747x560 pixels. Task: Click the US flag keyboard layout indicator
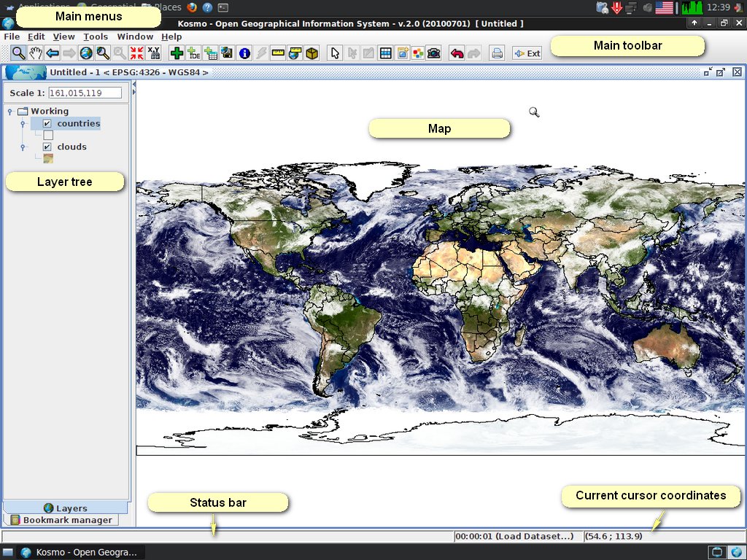[x=664, y=7]
